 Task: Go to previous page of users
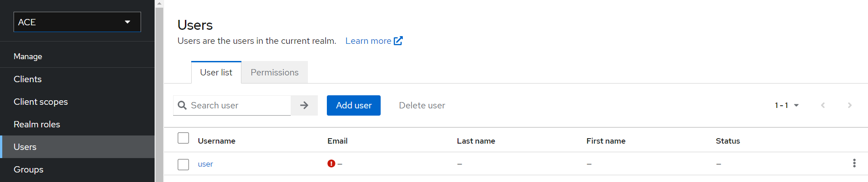tap(823, 105)
